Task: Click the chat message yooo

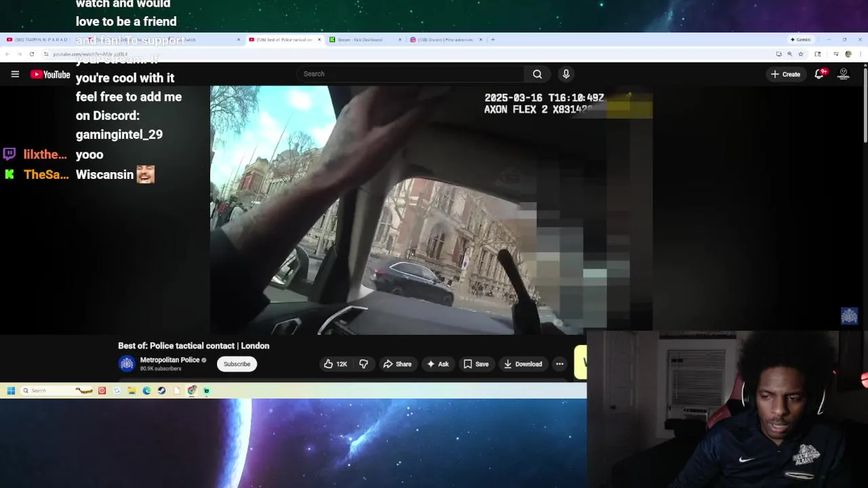Action: (90, 155)
